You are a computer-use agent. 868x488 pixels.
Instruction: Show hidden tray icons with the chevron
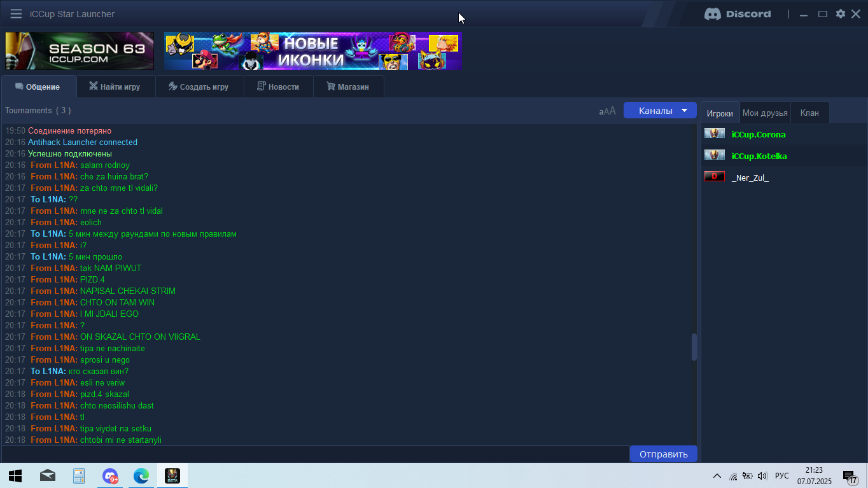(717, 476)
